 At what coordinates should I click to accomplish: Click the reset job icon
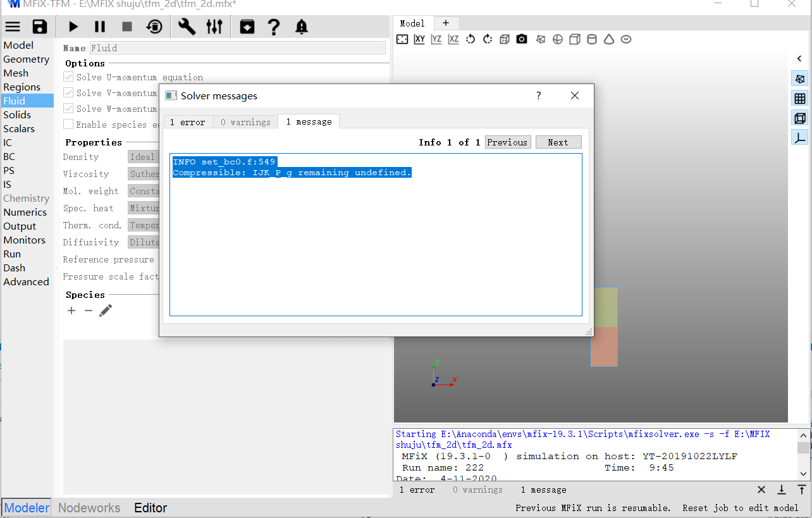coord(154,27)
